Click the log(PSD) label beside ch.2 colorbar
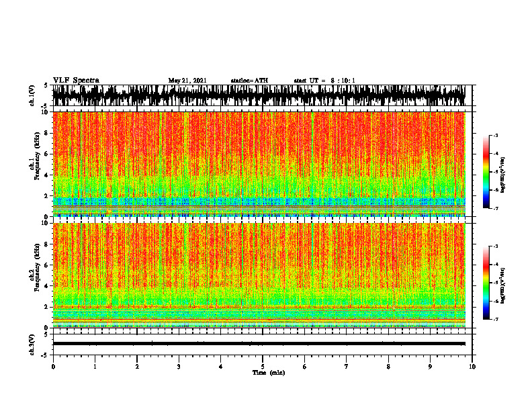This screenshot has width=532, height=411. pyautogui.click(x=503, y=285)
